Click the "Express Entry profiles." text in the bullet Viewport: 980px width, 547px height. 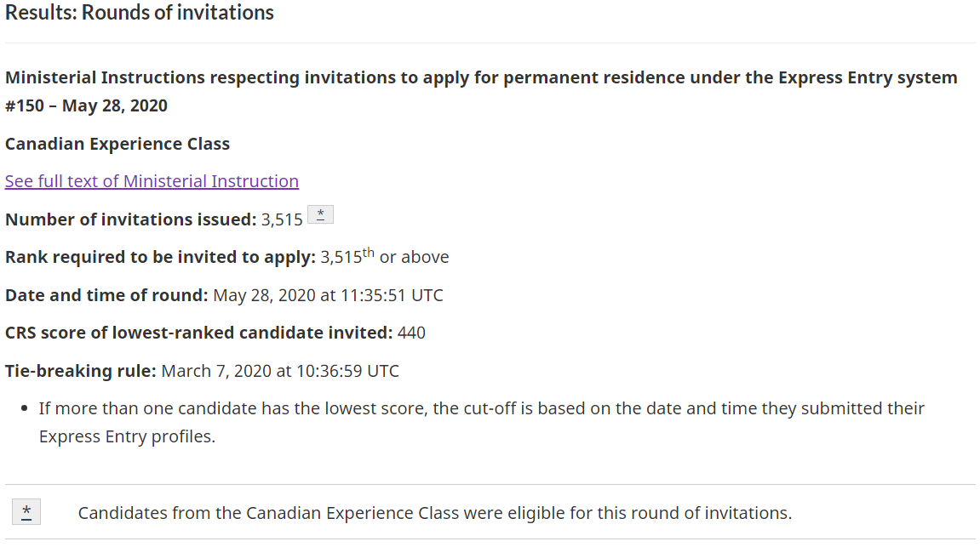[x=127, y=436]
